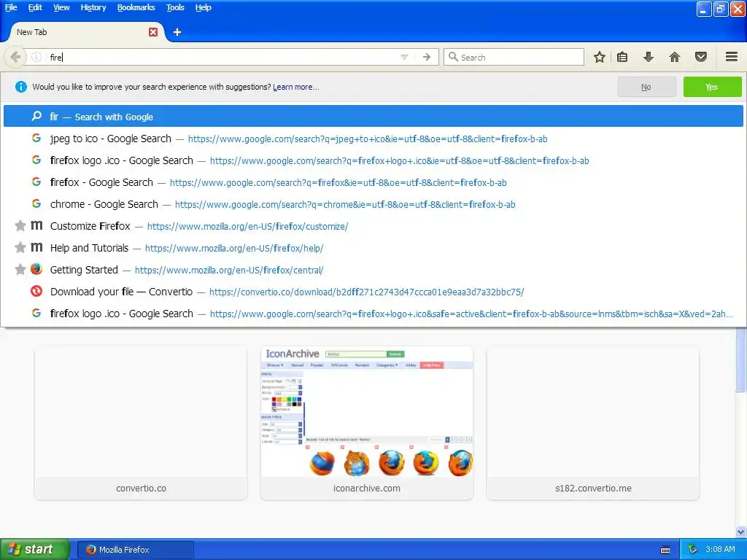Click the star icon beside Help and Tutorials
This screenshot has width=747, height=560.
pos(20,248)
